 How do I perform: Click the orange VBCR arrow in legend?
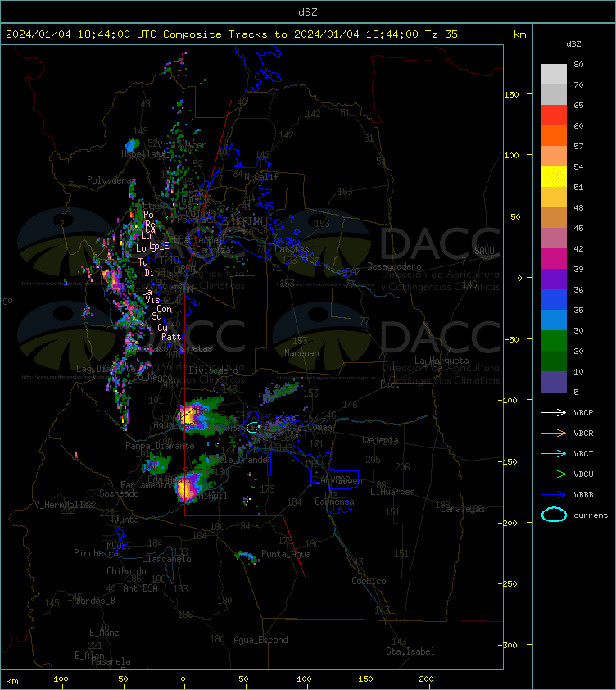pos(554,433)
